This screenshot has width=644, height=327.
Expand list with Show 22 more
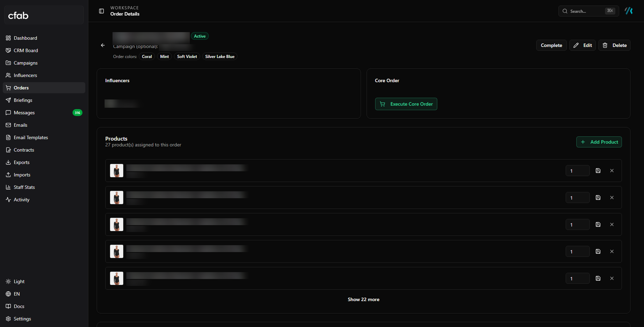pyautogui.click(x=363, y=299)
